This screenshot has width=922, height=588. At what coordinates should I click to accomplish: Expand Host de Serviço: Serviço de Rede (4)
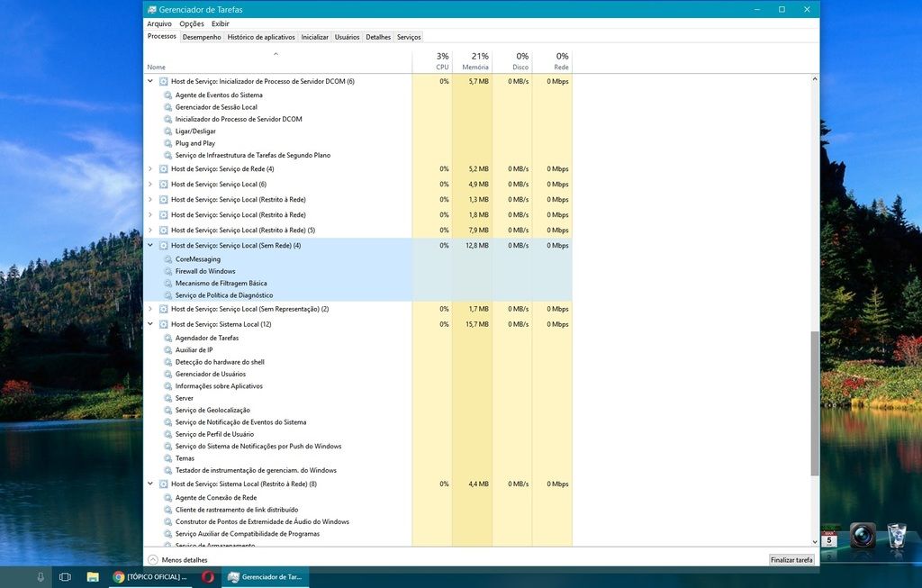(150, 168)
